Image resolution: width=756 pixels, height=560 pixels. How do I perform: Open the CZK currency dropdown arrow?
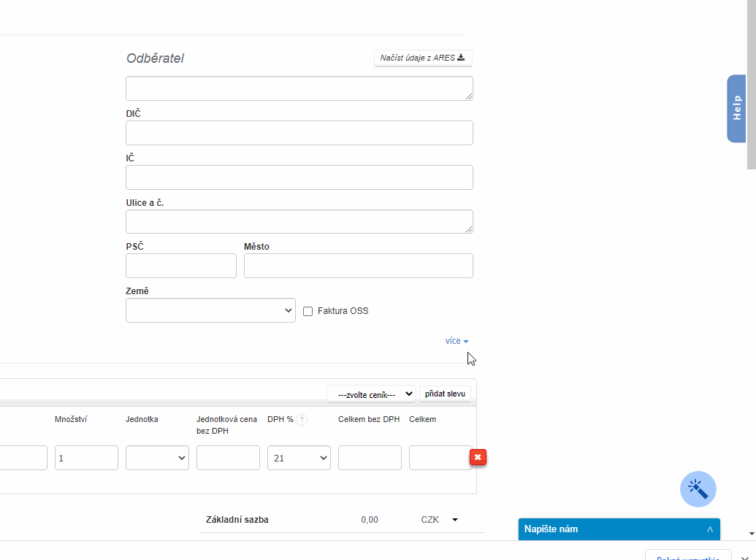click(454, 520)
